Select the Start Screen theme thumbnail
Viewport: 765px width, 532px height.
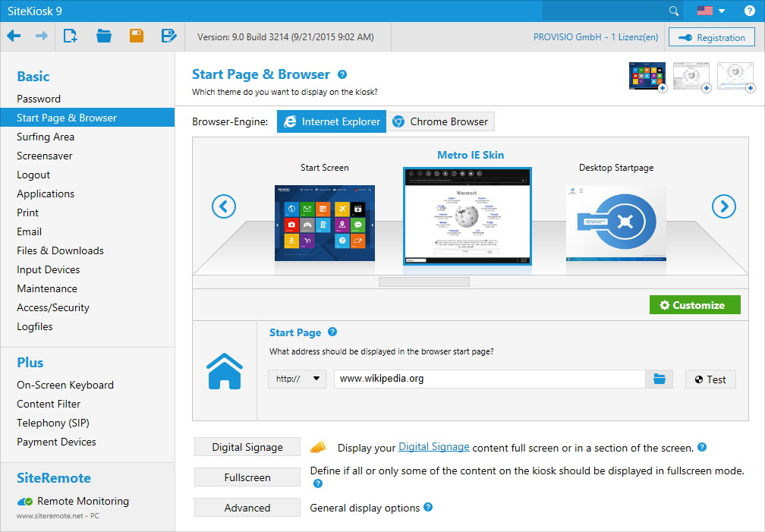[325, 222]
